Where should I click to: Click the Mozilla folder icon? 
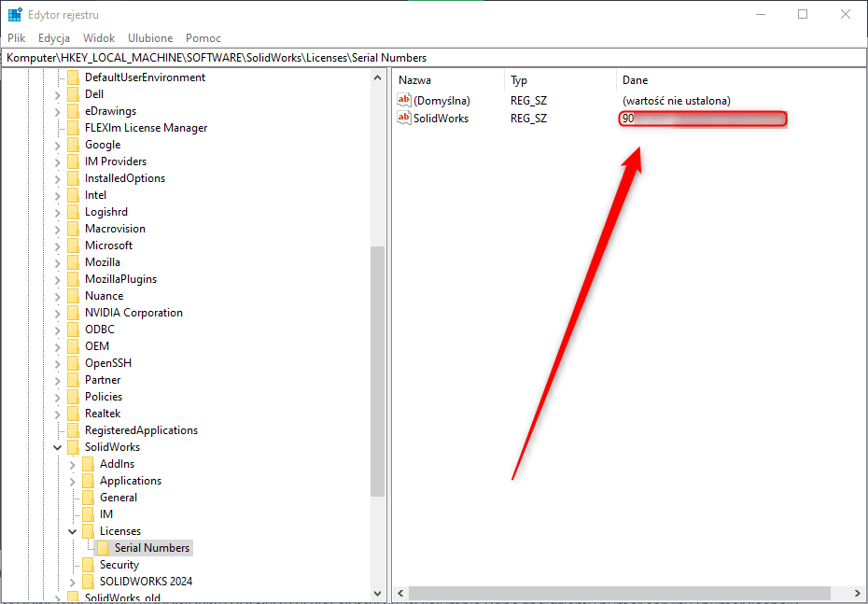73,262
